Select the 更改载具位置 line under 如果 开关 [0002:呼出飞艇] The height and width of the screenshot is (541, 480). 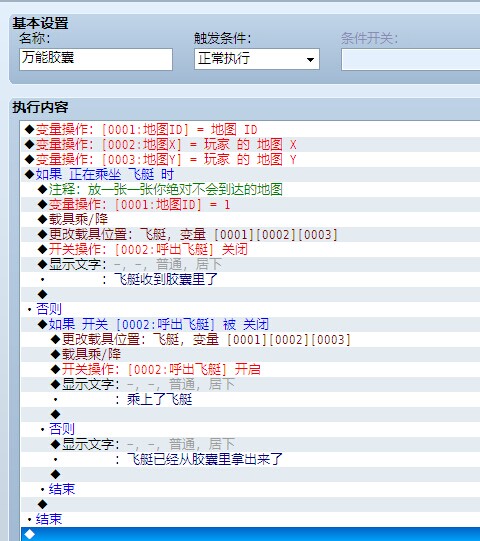tap(250, 340)
